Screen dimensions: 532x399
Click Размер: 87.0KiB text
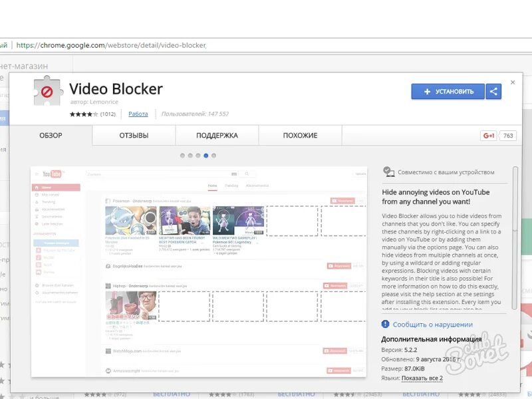[403, 368]
